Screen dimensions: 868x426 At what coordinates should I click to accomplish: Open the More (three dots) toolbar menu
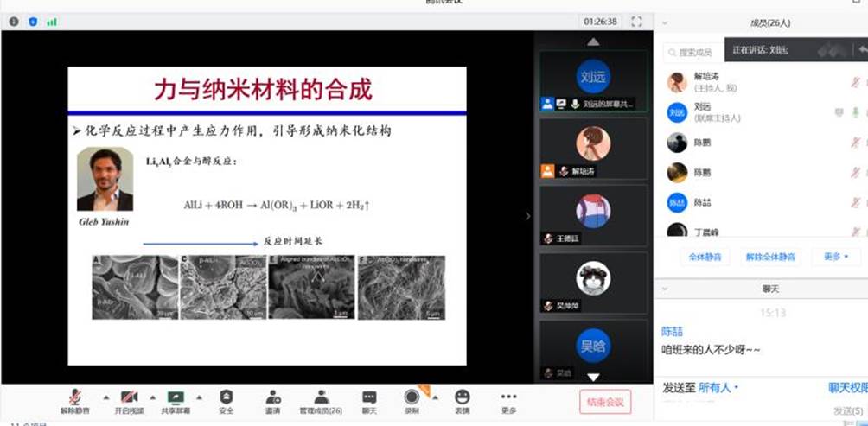[508, 397]
